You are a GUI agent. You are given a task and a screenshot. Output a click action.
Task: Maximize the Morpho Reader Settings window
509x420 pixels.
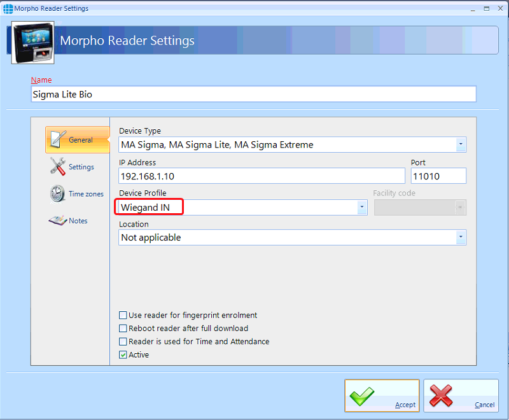pyautogui.click(x=486, y=9)
